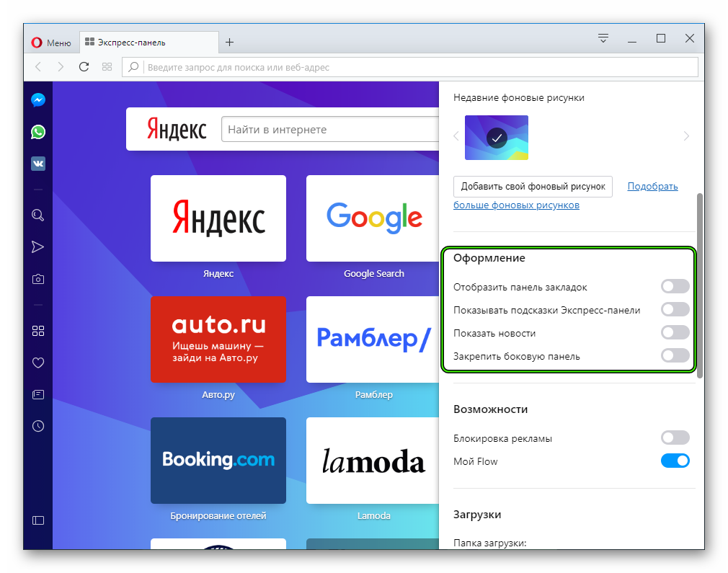728x573 pixels.
Task: Open the Google Search speed dial tile
Action: click(x=373, y=218)
